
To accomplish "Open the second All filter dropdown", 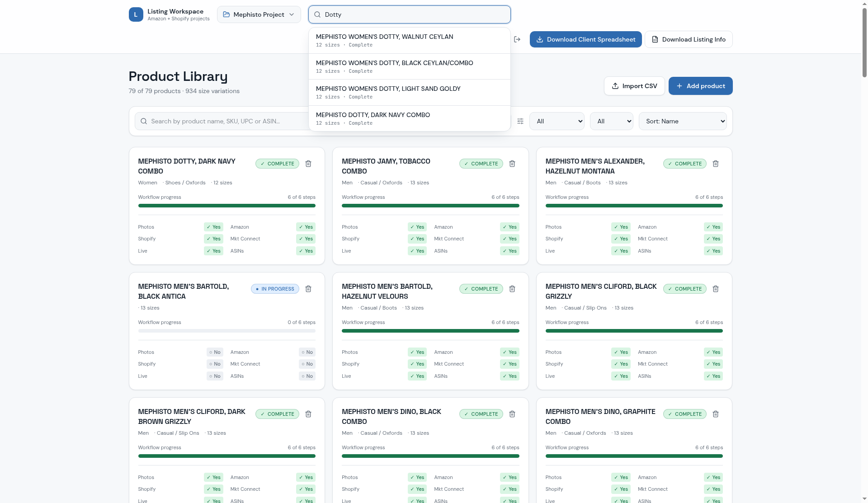I will pyautogui.click(x=612, y=121).
